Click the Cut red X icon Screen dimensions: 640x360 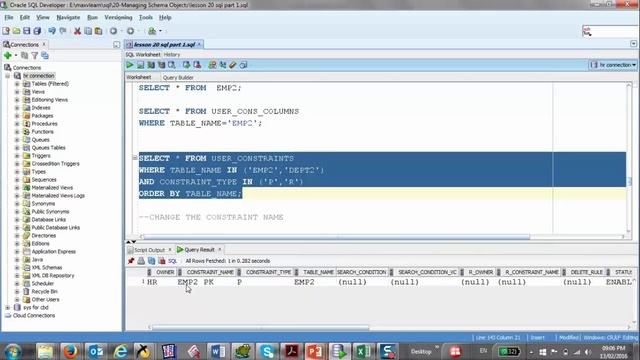click(x=77, y=31)
